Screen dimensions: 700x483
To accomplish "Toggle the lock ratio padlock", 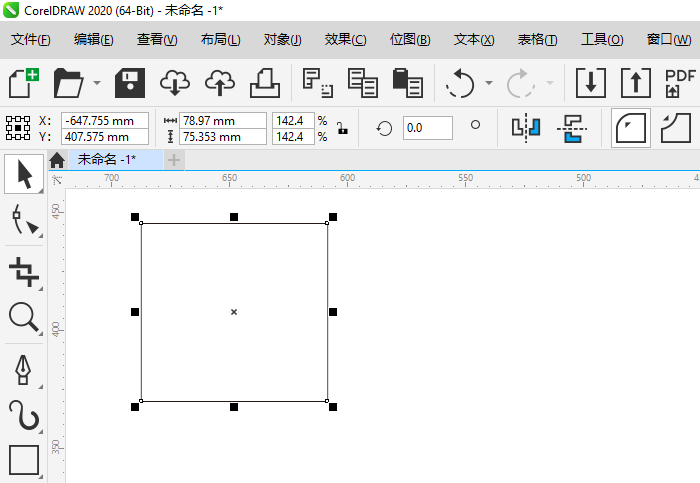I will [342, 128].
